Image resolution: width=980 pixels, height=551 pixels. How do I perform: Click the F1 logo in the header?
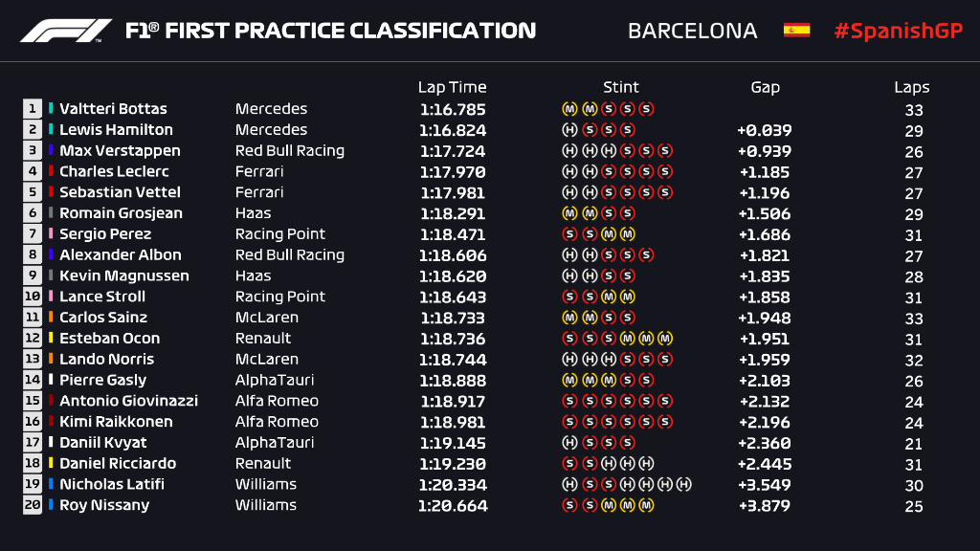(66, 31)
